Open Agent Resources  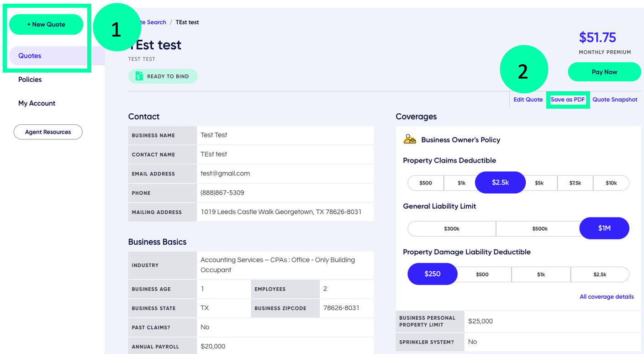(x=48, y=132)
